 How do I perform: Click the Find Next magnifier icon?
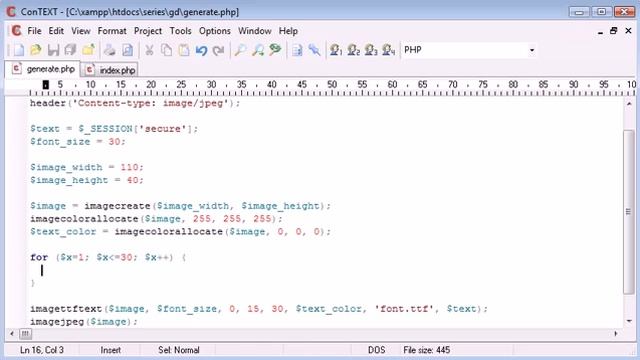258,50
